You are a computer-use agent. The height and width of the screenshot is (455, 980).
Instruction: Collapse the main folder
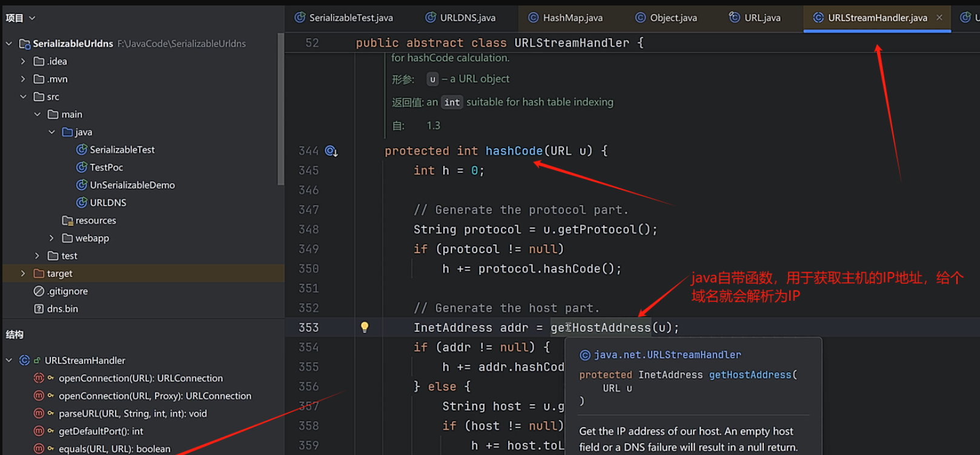tap(38, 114)
